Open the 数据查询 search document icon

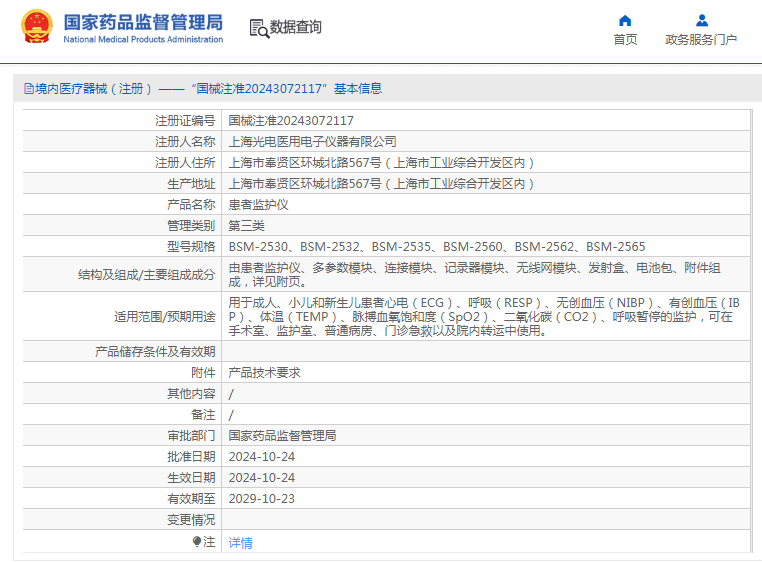259,28
